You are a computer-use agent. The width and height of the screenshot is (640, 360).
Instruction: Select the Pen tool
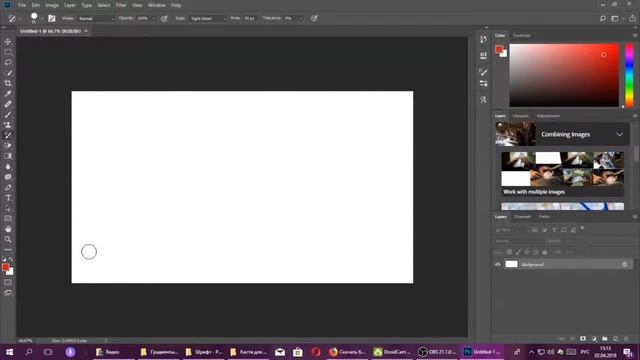click(8, 187)
